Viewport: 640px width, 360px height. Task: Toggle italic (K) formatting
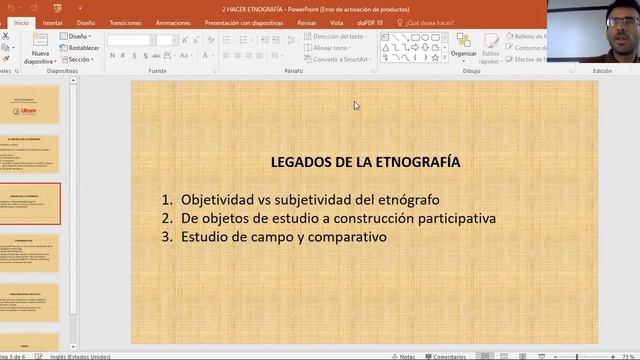coord(123,56)
